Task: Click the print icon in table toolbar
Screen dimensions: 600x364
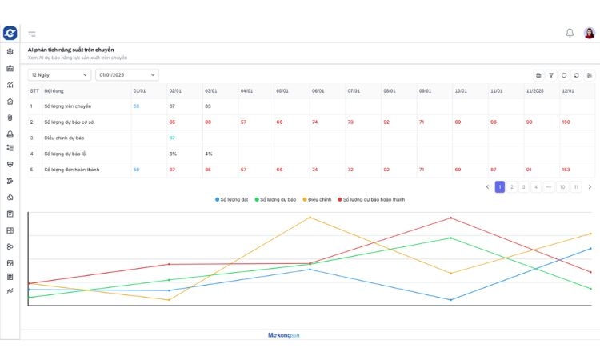Action: [538, 75]
